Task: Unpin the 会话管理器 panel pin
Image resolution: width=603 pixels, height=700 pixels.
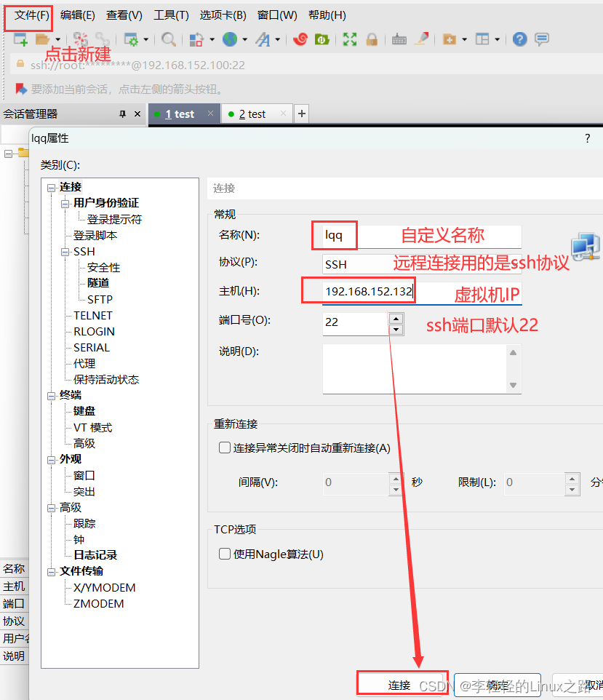Action: point(122,114)
